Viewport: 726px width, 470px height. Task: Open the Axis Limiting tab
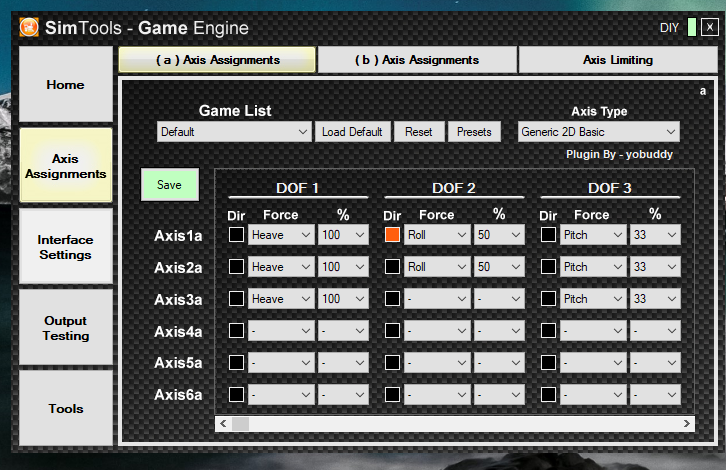pos(618,60)
